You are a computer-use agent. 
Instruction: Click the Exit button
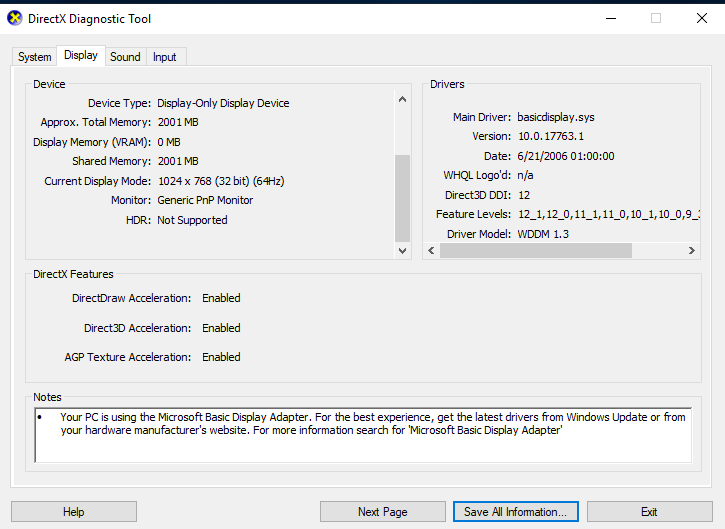tap(650, 512)
